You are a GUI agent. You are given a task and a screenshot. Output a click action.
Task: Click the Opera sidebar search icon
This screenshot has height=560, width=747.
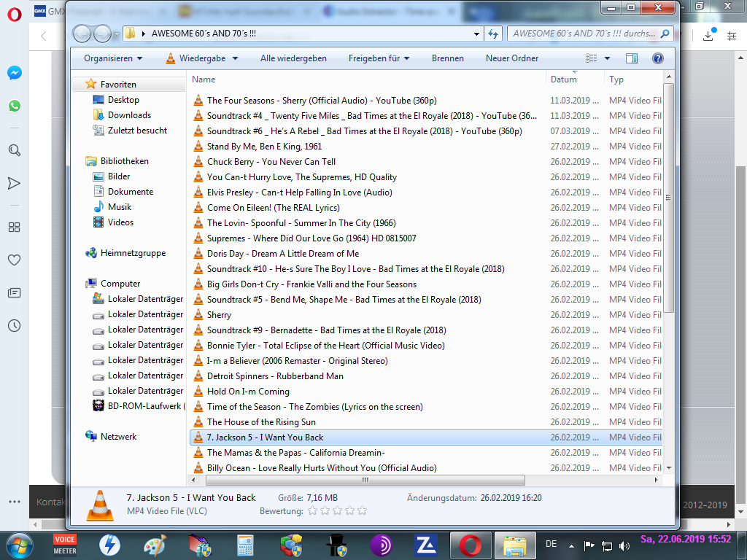(15, 150)
